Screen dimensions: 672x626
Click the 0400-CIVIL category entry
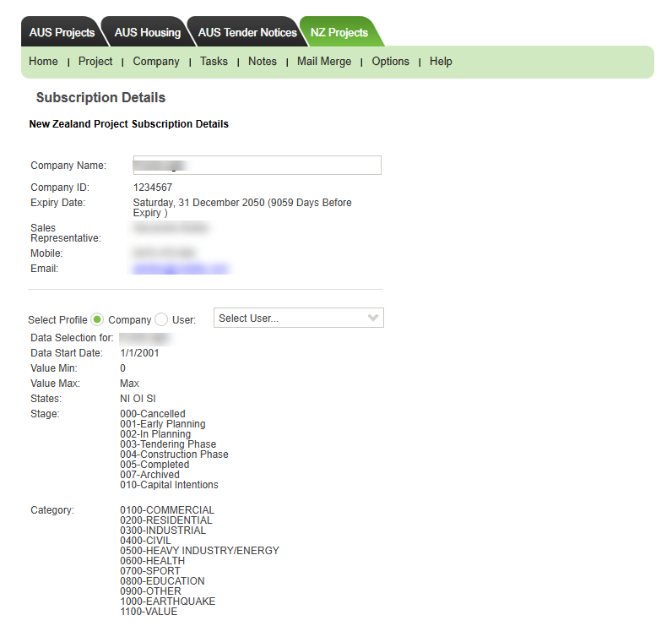[x=145, y=541]
